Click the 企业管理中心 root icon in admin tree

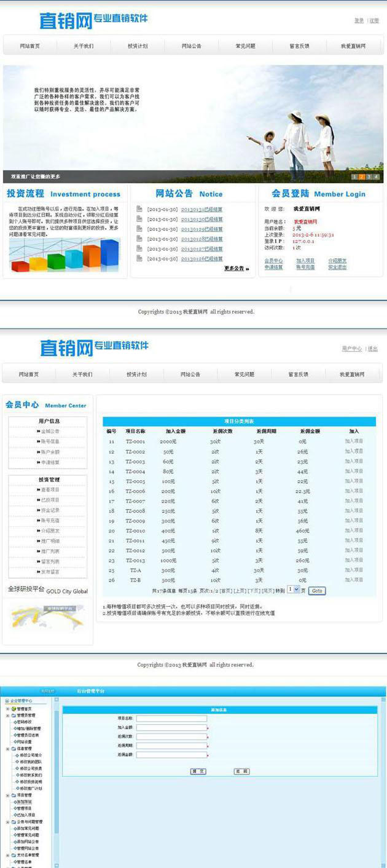(x=7, y=701)
